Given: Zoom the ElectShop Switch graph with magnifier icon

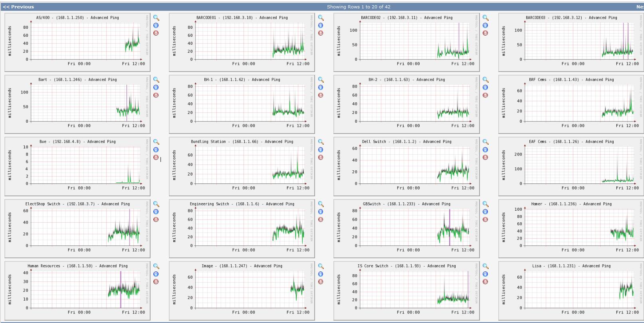Looking at the screenshot, I should pyautogui.click(x=156, y=204).
